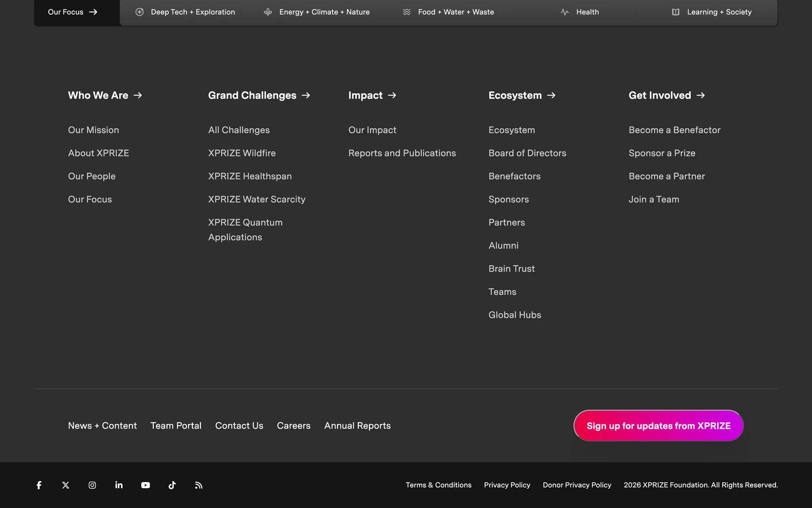Open Reports and Publications
Screen dimensions: 812x508
coord(402,153)
